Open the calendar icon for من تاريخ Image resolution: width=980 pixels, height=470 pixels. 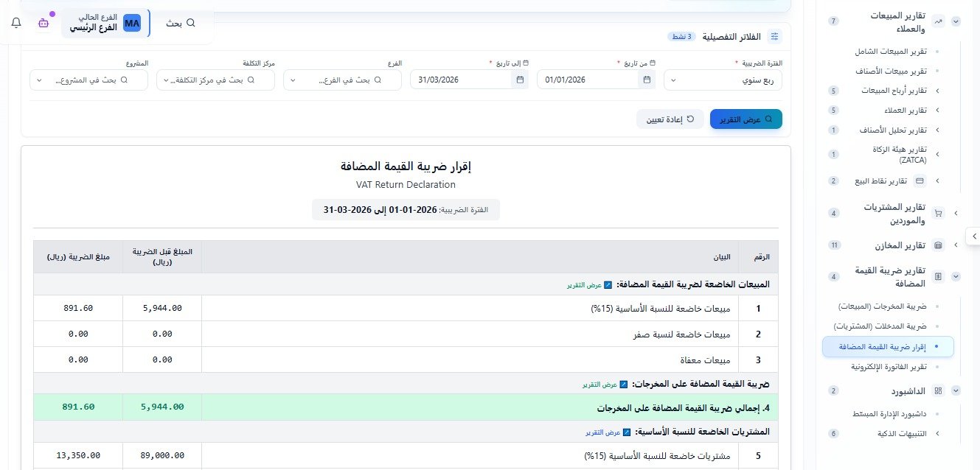(x=647, y=80)
